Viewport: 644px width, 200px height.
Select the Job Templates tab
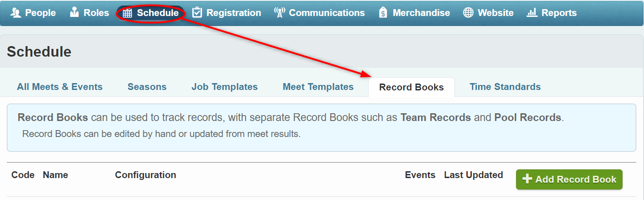pyautogui.click(x=225, y=87)
